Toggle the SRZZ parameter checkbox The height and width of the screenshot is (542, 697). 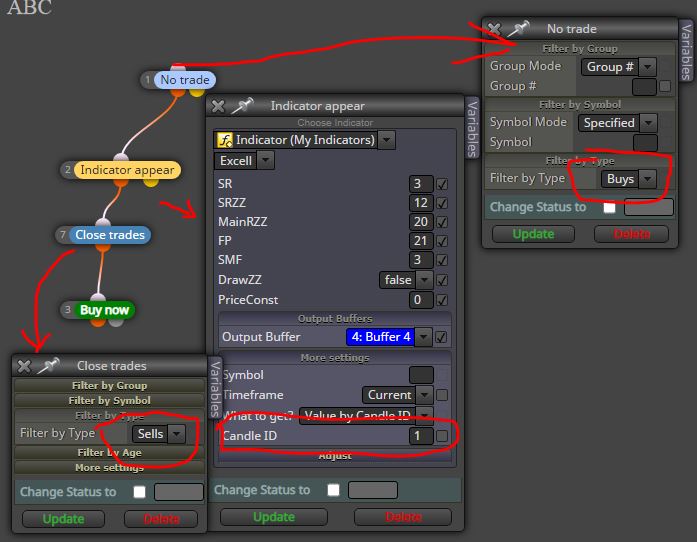pyautogui.click(x=442, y=203)
